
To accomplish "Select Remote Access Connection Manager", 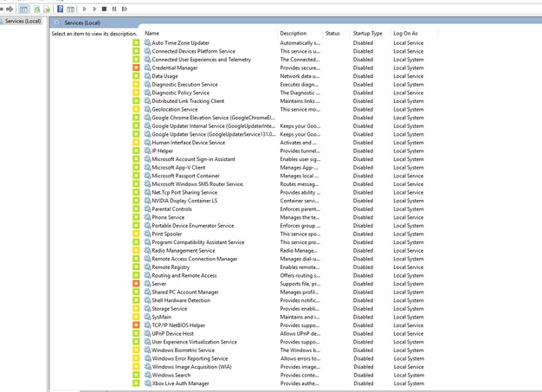I will 195,259.
